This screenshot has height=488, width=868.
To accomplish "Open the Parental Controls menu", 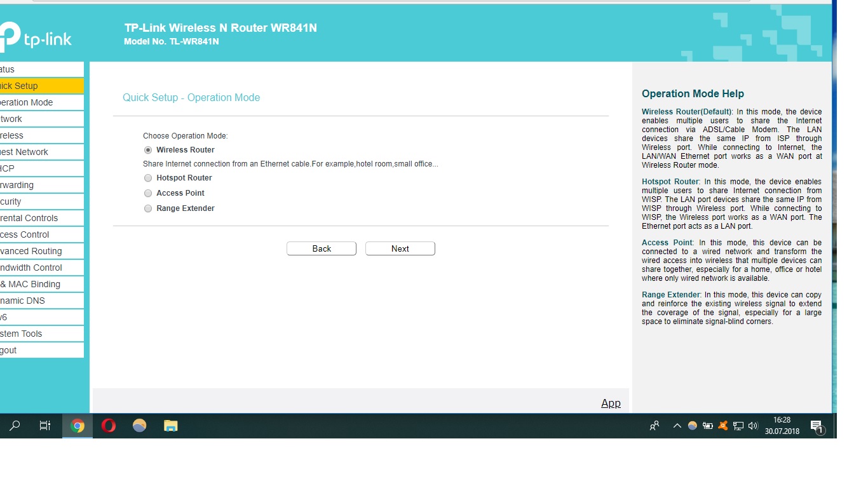I will (42, 218).
